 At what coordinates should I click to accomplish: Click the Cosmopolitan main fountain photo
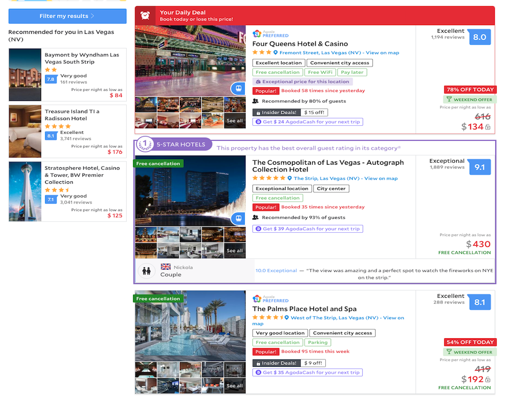pos(190,191)
